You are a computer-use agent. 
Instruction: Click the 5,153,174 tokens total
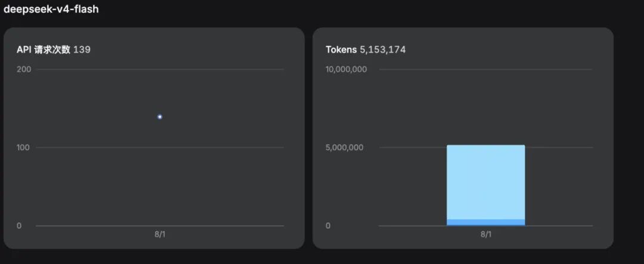click(x=383, y=50)
